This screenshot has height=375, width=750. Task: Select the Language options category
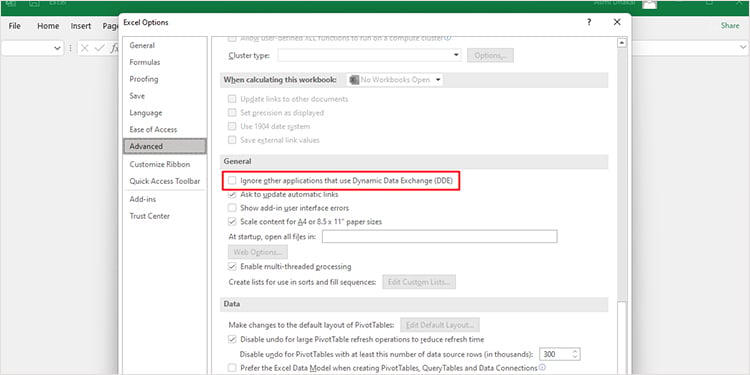tap(146, 113)
